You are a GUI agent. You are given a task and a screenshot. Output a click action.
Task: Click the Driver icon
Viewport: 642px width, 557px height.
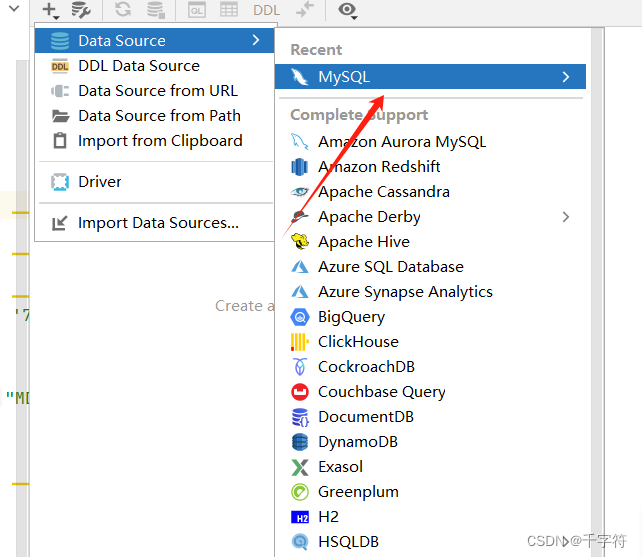click(60, 182)
